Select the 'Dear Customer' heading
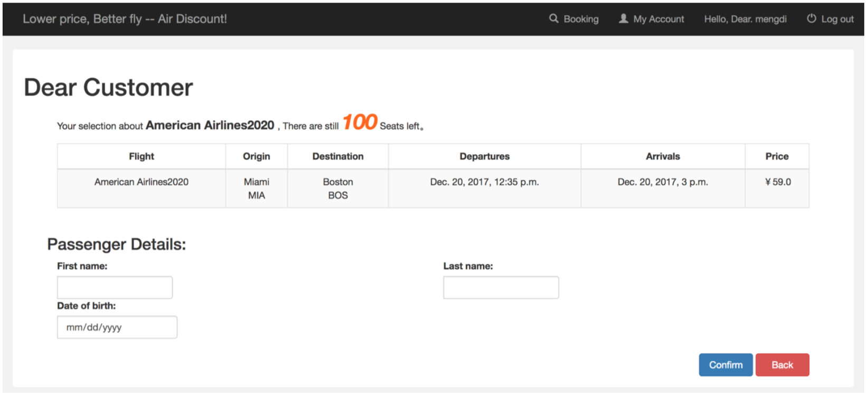The image size is (868, 397). 108,88
